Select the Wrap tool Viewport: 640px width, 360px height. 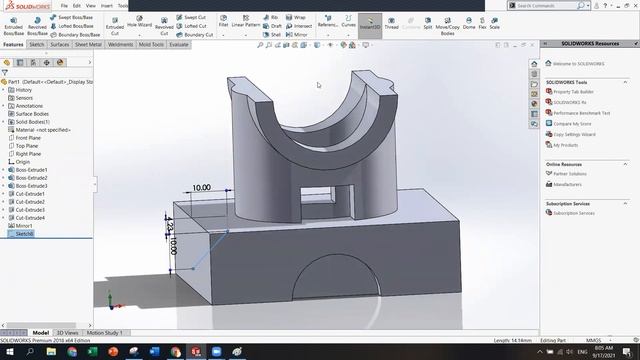coord(296,18)
